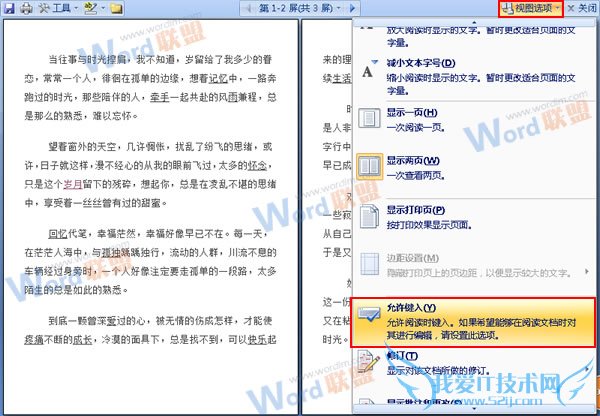
Task: Expand the 边距设置(M) submenu arrow
Action: 587,271
